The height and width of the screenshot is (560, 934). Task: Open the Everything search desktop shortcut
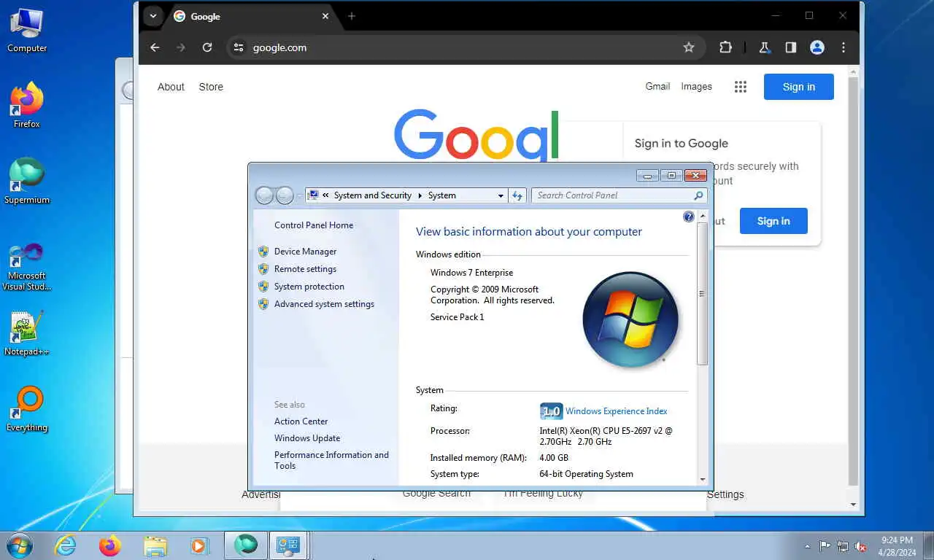pyautogui.click(x=27, y=410)
